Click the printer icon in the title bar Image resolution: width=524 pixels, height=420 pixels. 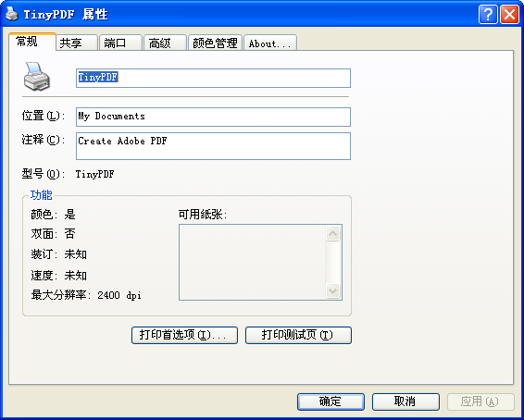[12, 14]
